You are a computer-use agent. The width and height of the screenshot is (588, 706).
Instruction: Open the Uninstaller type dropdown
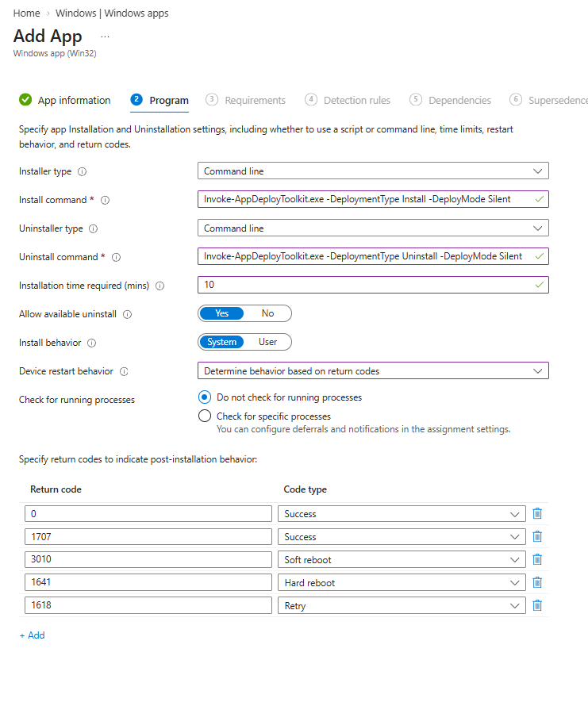pos(373,228)
